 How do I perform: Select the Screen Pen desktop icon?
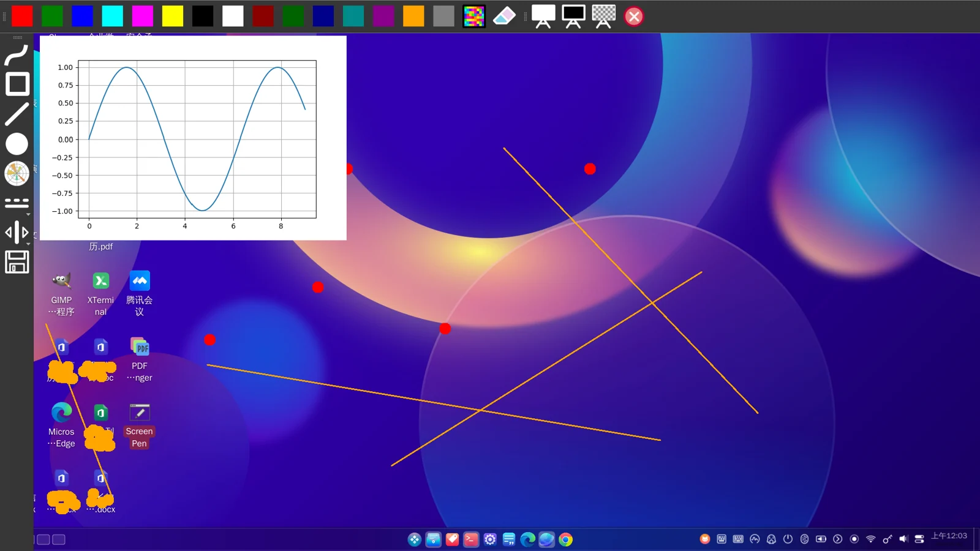click(x=140, y=425)
